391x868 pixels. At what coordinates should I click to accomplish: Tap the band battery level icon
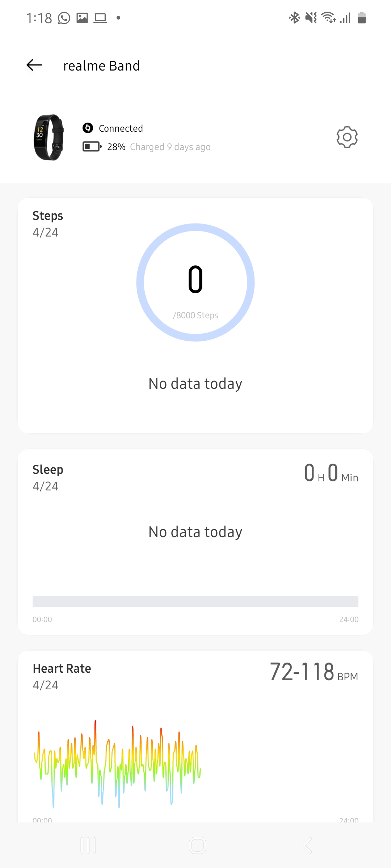coord(92,146)
